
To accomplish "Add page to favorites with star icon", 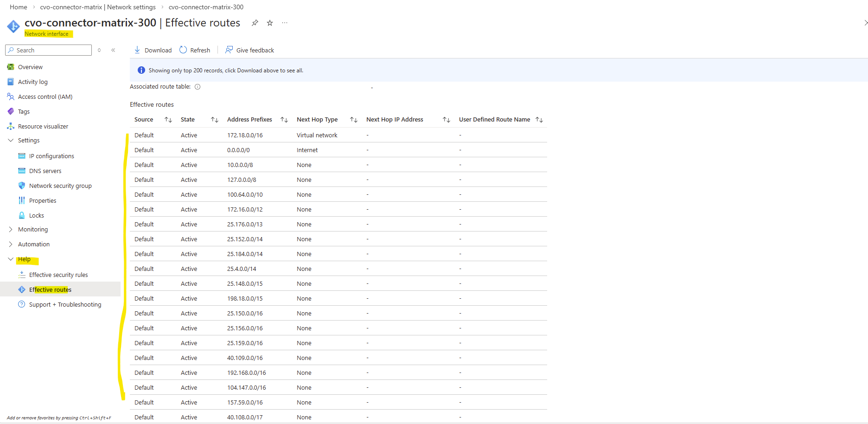I will [x=270, y=23].
